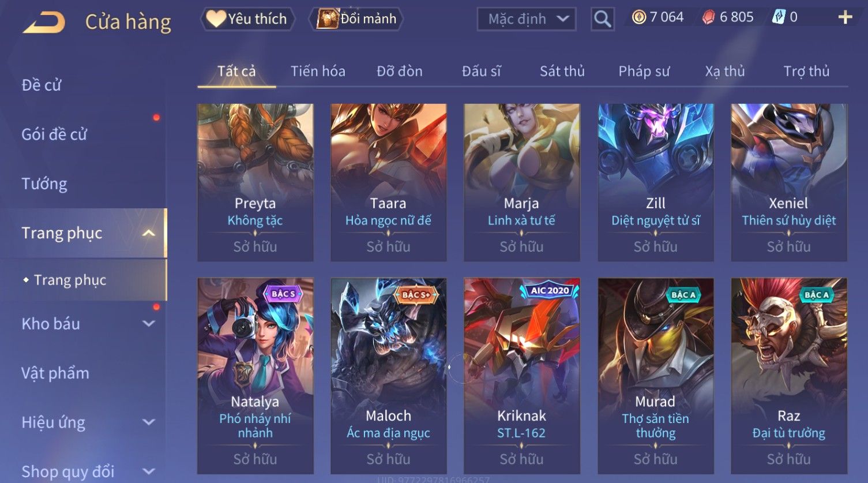Click the golden back arrow icon
This screenshot has height=483, width=868.
tap(43, 22)
